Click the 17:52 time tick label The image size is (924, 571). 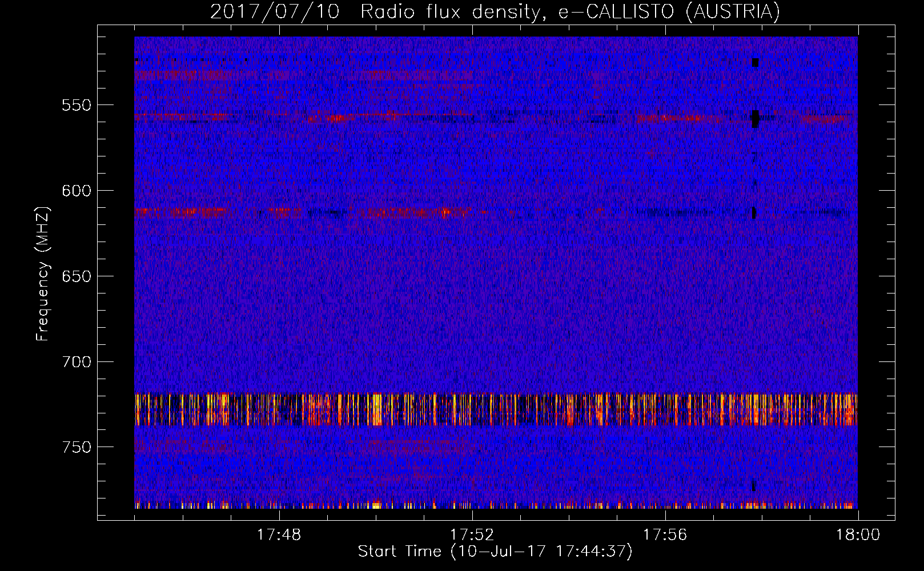[472, 535]
